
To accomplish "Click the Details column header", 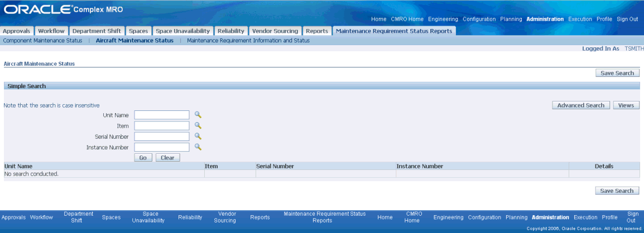I will tap(604, 166).
